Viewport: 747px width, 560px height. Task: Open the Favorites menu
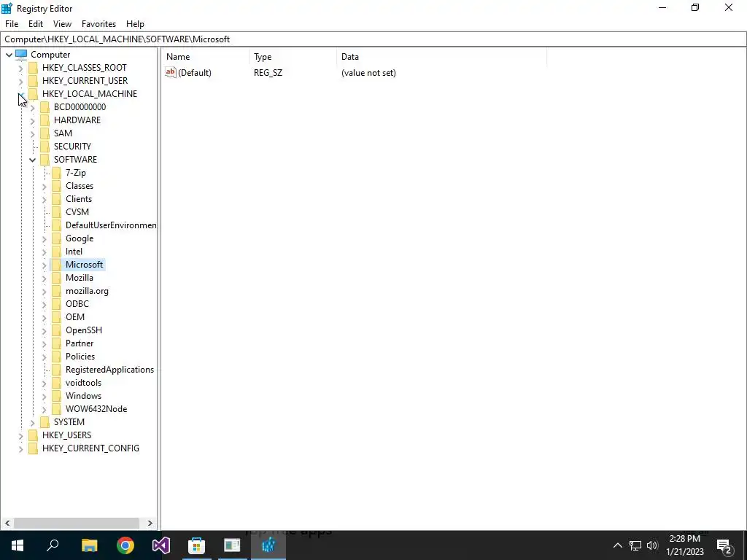(98, 24)
